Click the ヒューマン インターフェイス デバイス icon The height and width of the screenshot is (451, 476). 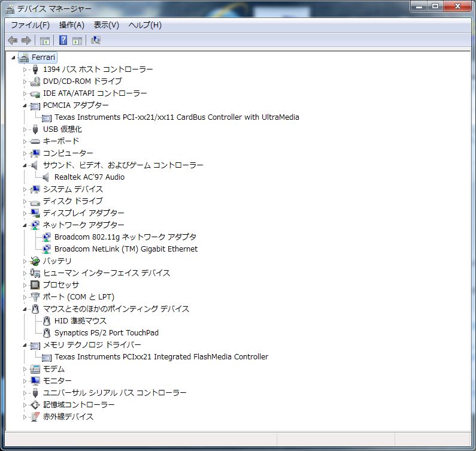coord(35,273)
